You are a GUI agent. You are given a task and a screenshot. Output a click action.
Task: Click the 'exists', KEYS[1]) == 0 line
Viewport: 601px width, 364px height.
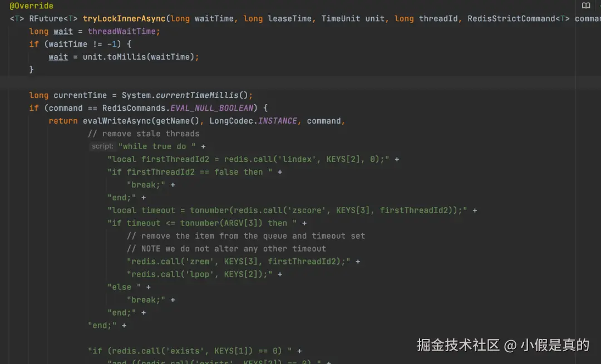click(190, 351)
